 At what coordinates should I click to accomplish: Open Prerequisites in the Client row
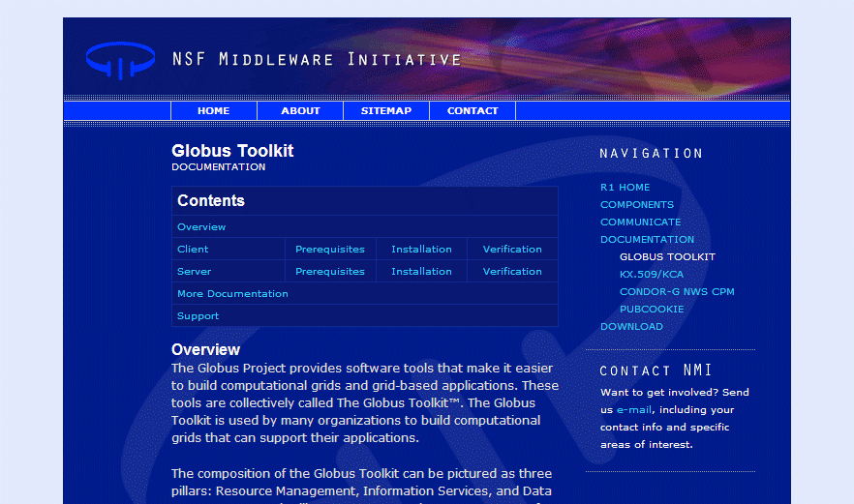(330, 250)
